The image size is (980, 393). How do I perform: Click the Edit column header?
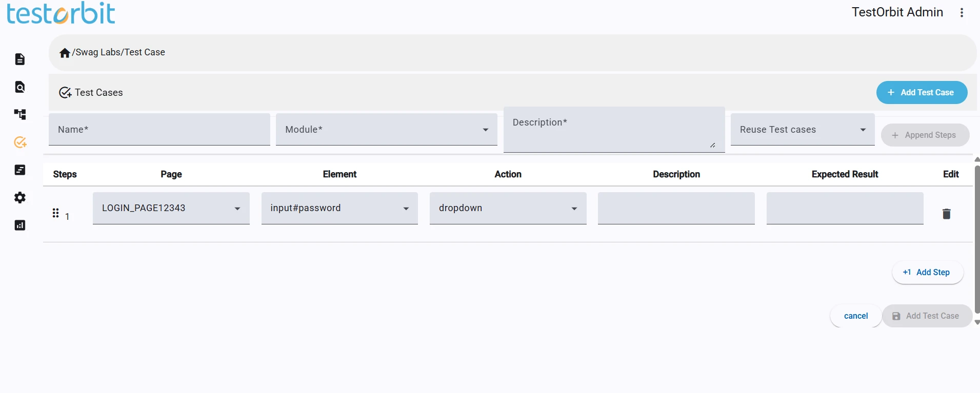pos(951,174)
